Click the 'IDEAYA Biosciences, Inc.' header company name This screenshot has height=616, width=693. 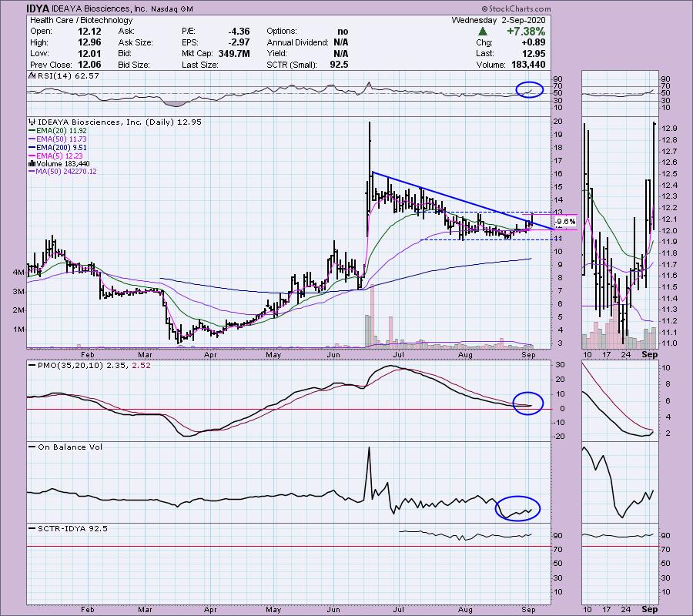pos(99,8)
